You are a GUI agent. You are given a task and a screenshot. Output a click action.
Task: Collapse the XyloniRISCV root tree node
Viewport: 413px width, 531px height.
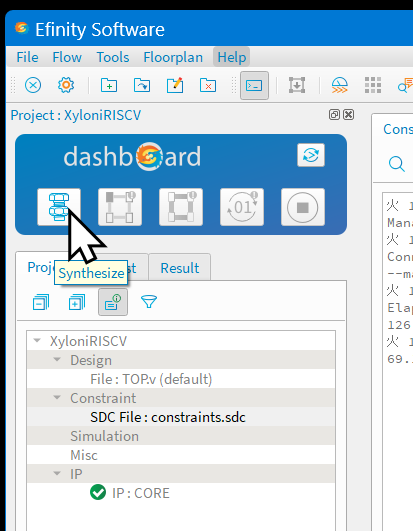37,340
